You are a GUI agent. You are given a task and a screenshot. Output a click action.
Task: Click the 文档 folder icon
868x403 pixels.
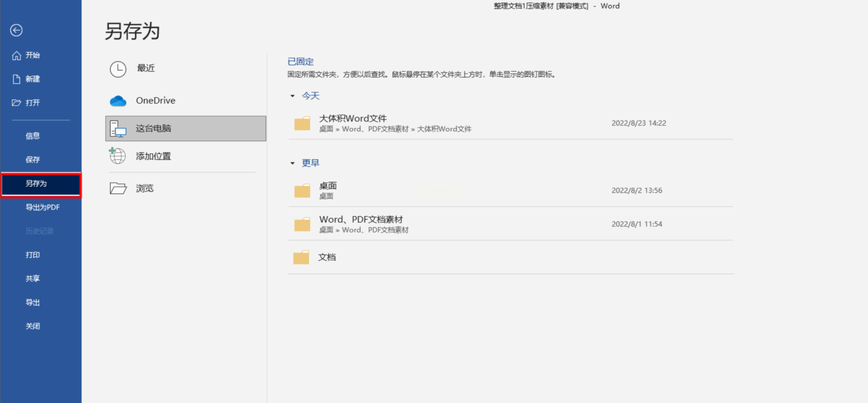(x=301, y=257)
